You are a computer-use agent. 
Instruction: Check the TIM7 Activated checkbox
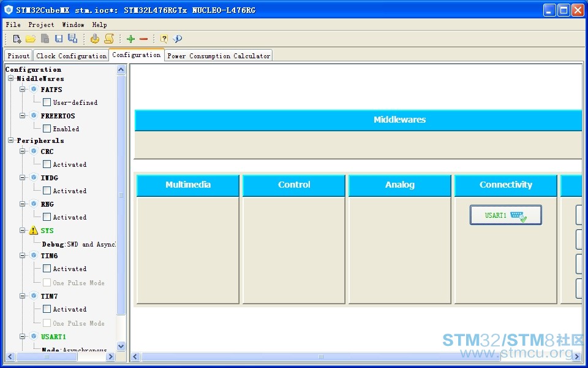coord(47,309)
